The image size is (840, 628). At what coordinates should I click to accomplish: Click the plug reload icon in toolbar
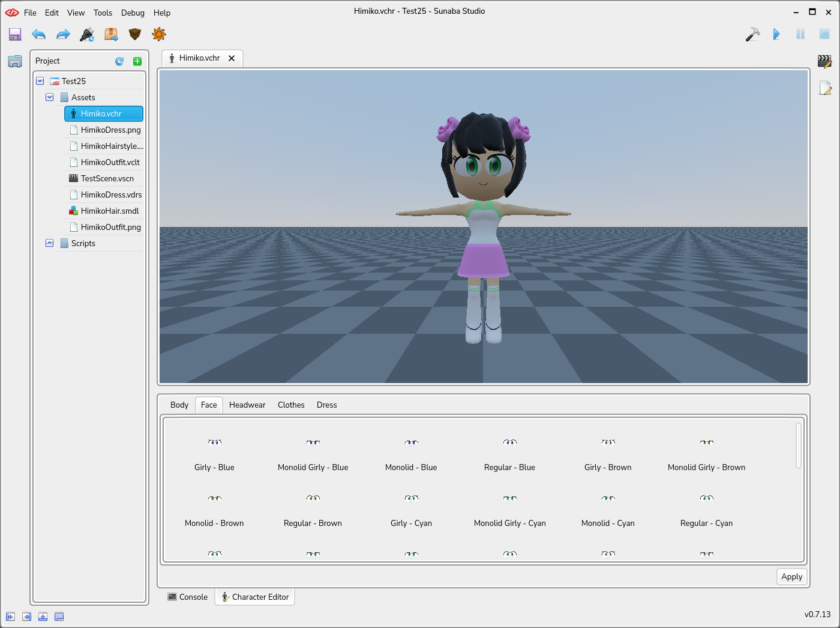pos(87,35)
